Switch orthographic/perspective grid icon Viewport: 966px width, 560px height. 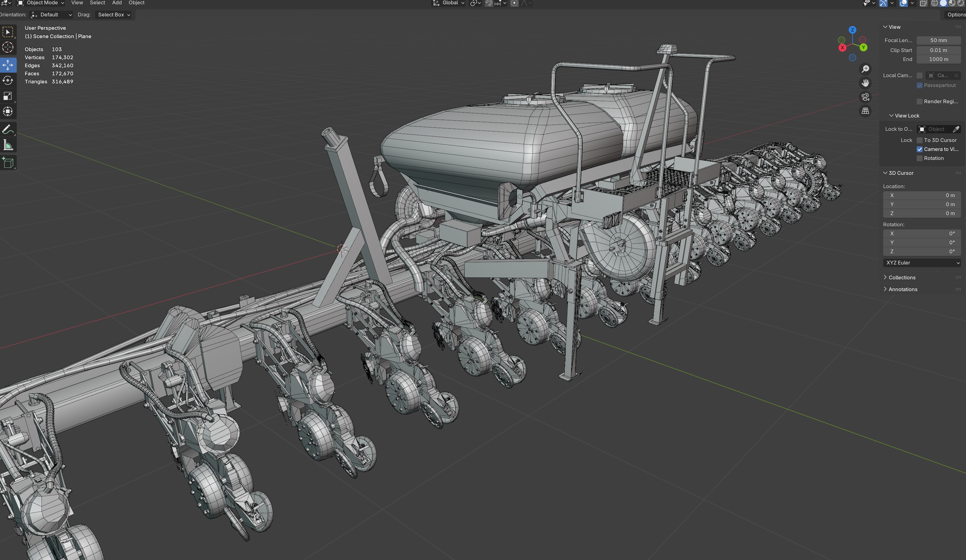tap(865, 111)
